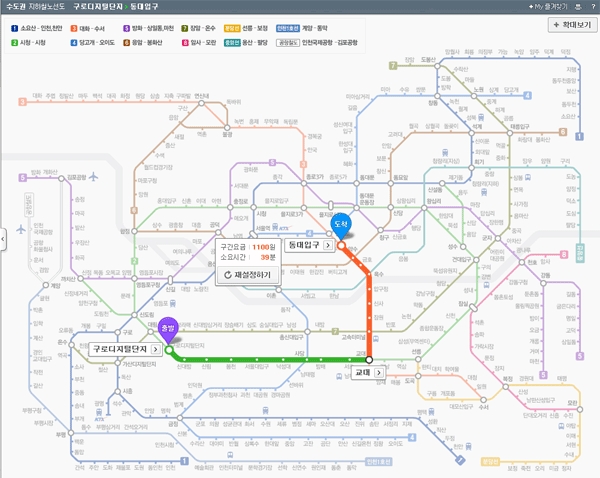Click the 인천1호선 badge near 동막
The image size is (600, 478).
click(378, 462)
